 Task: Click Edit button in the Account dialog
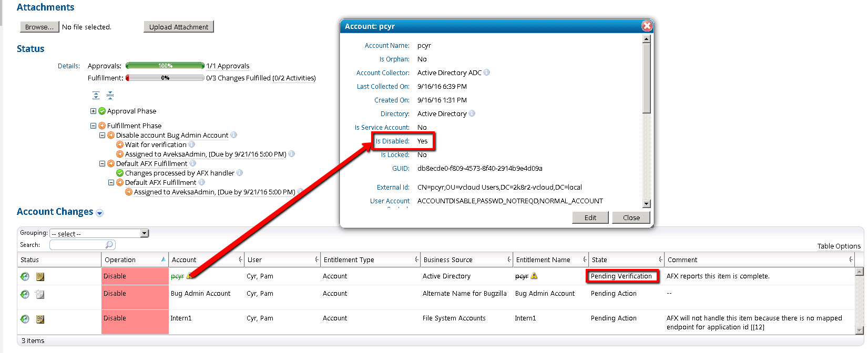coord(590,217)
